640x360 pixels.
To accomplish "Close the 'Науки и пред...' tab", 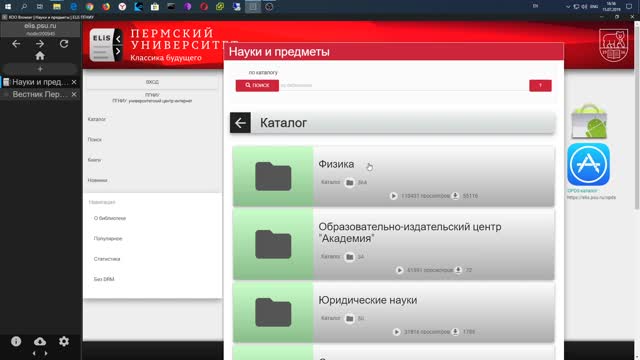I will (x=74, y=82).
